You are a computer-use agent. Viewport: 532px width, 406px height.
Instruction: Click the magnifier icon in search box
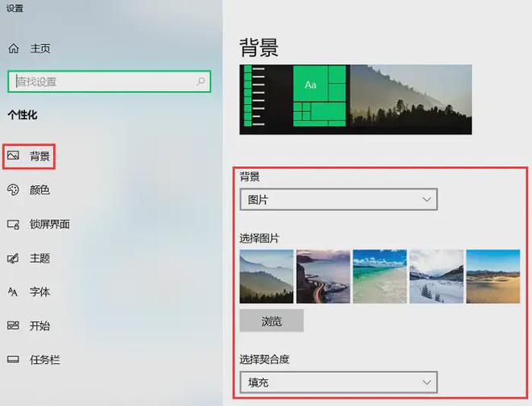pos(201,82)
